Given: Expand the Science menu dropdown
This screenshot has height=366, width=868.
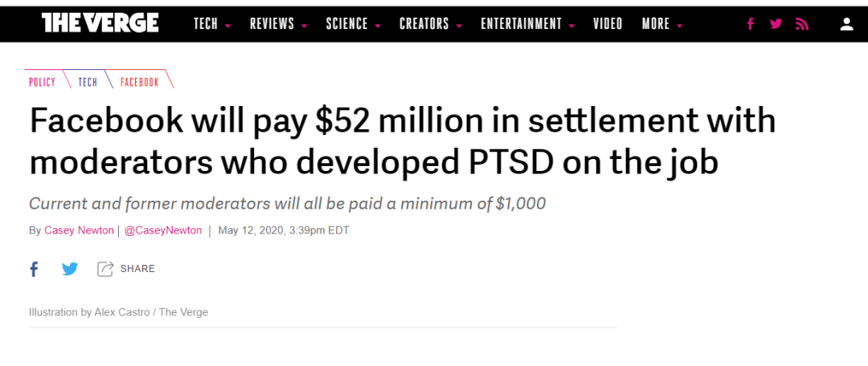Looking at the screenshot, I should pyautogui.click(x=353, y=24).
